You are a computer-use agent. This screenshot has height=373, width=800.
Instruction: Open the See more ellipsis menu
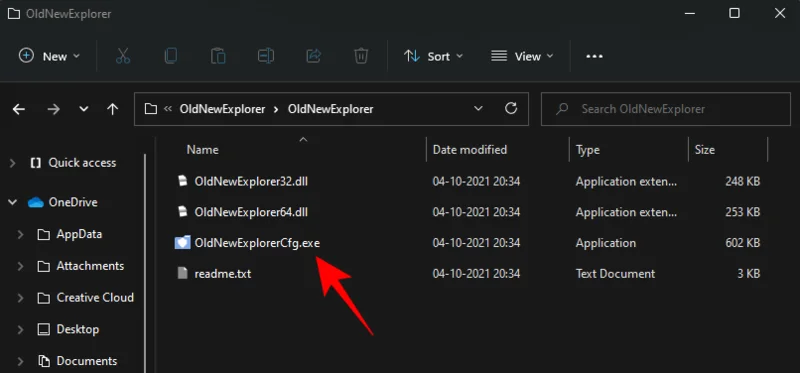click(594, 56)
